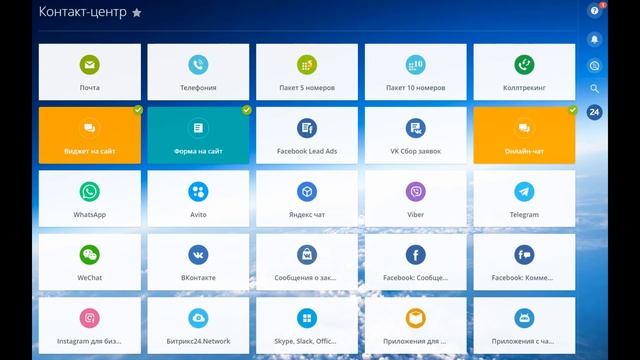Screen dimensions: 640x360
Task: Open Facebook: Комме... comments tile
Action: (524, 262)
